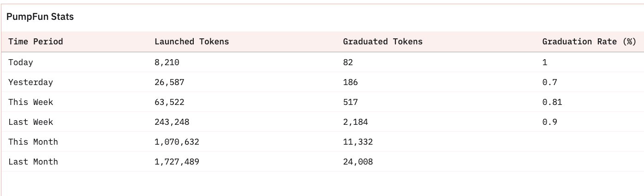Select the 24,008 graduated tokens cell
The image size is (644, 196).
point(358,162)
